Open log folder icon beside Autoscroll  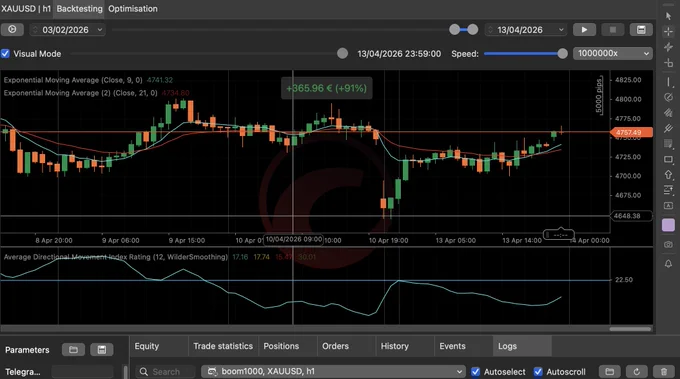point(610,372)
